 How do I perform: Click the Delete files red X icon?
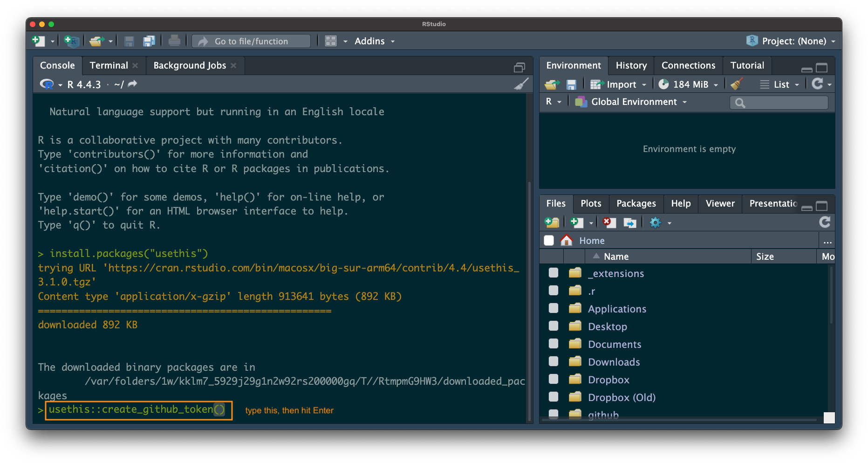point(609,222)
